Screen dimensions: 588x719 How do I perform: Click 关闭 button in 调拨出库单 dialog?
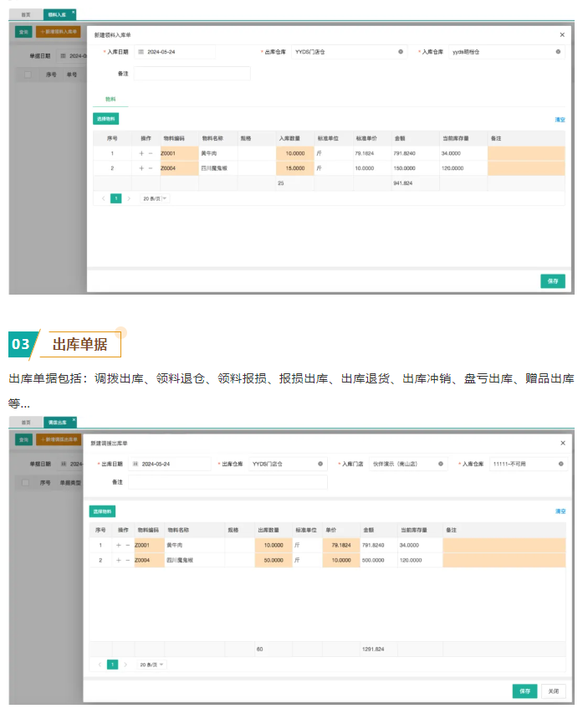click(x=554, y=691)
